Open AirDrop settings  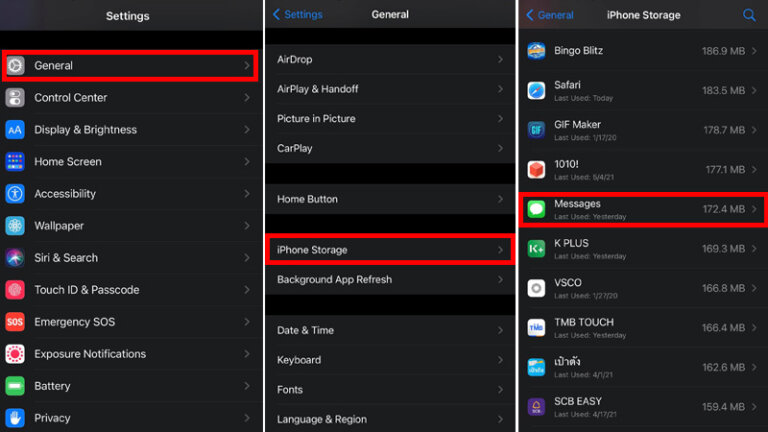[x=390, y=59]
